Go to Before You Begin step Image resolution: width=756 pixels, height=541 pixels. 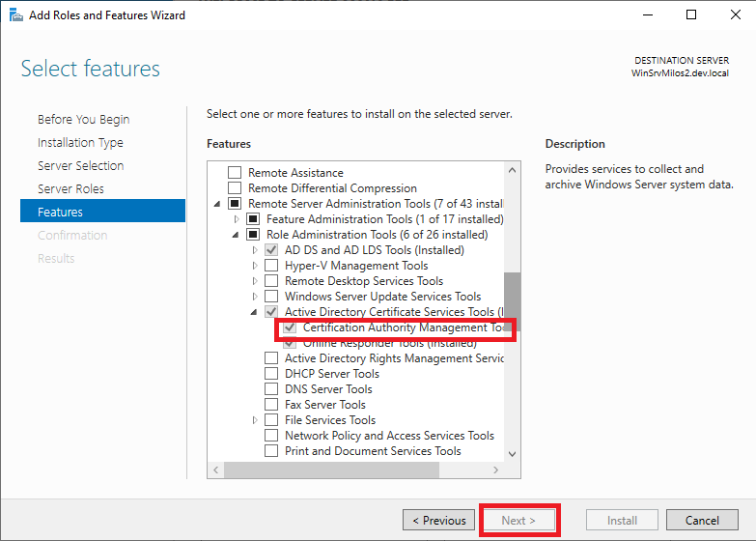click(83, 120)
